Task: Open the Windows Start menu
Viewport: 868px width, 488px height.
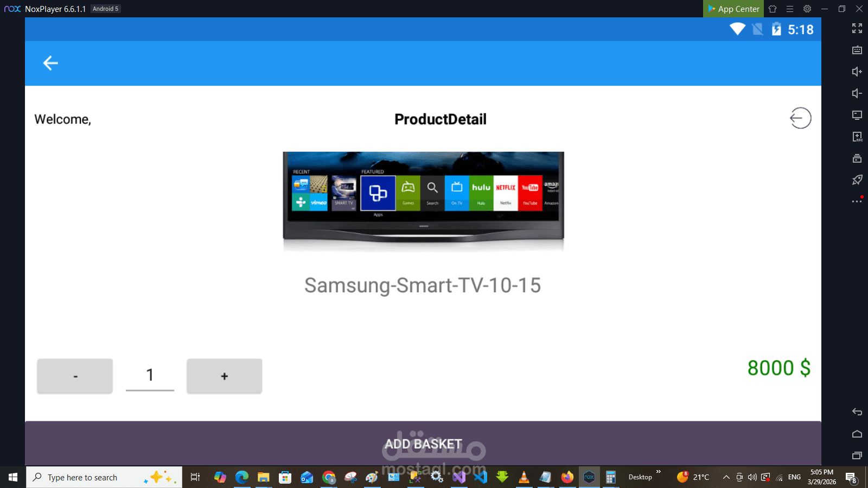Action: (x=13, y=477)
